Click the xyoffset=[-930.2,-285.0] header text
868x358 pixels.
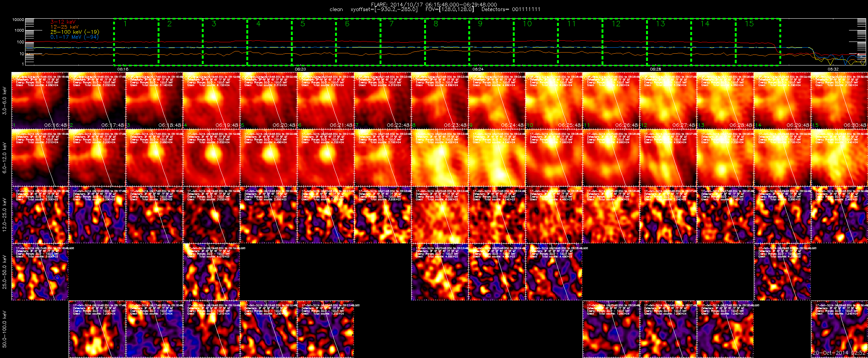coord(384,9)
